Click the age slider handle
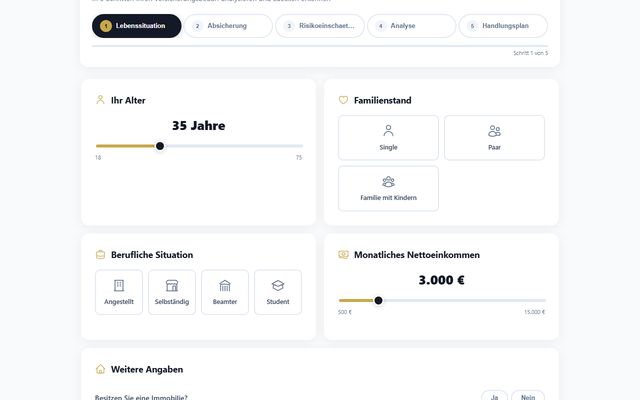The image size is (640, 400). (x=160, y=146)
